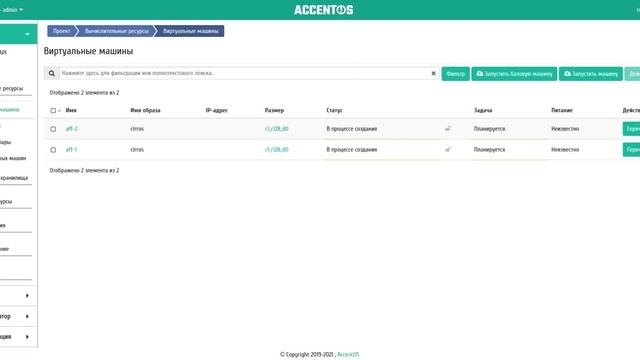This screenshot has height=360, width=640.
Task: Click 'Отображено 2 элемента' count above table
Action: click(x=84, y=93)
